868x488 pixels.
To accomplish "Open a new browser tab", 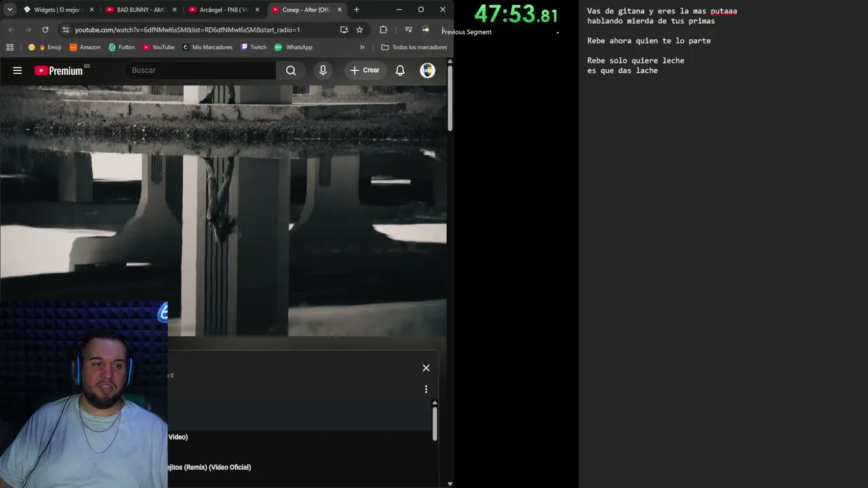I will point(357,9).
